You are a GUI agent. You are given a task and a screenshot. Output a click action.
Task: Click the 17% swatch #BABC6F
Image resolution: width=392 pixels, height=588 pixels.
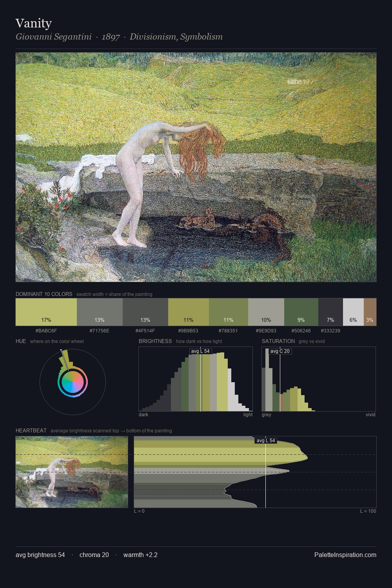46,312
